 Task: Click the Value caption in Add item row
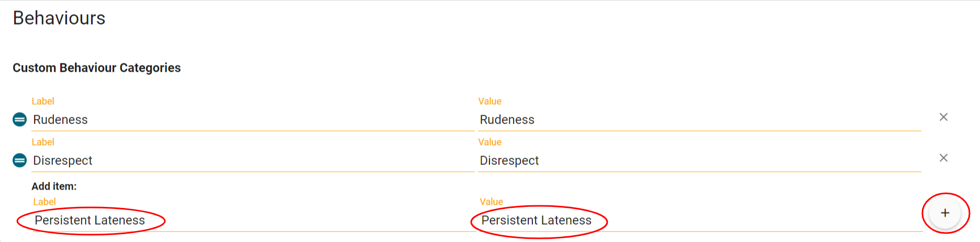coord(492,202)
